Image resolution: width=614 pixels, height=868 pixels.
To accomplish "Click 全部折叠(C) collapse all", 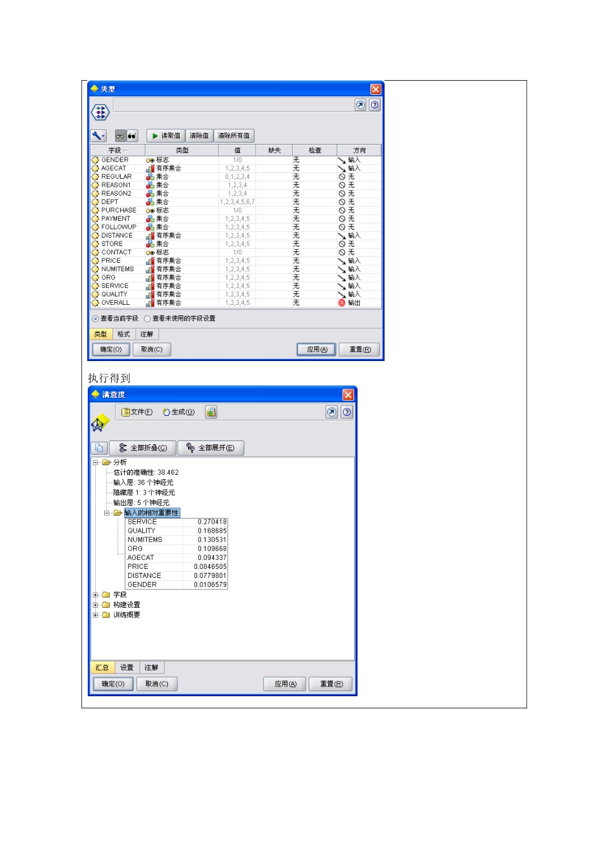I will click(x=143, y=448).
